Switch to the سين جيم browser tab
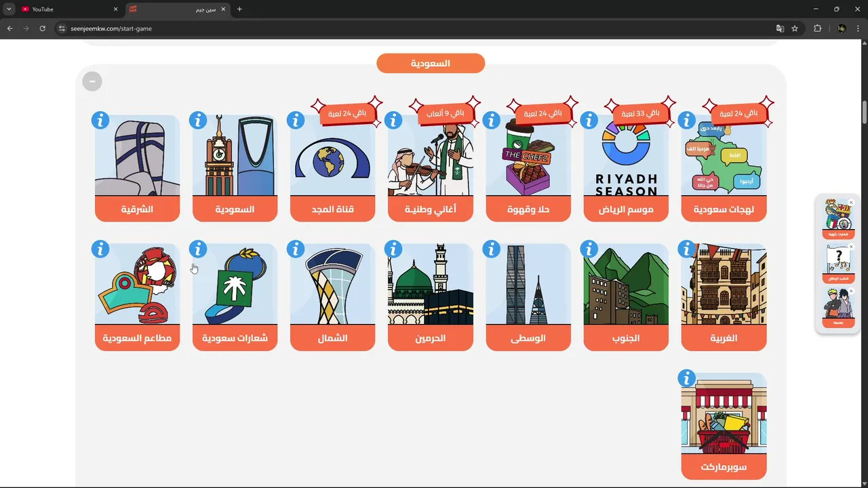Image resolution: width=868 pixels, height=488 pixels. 176,9
